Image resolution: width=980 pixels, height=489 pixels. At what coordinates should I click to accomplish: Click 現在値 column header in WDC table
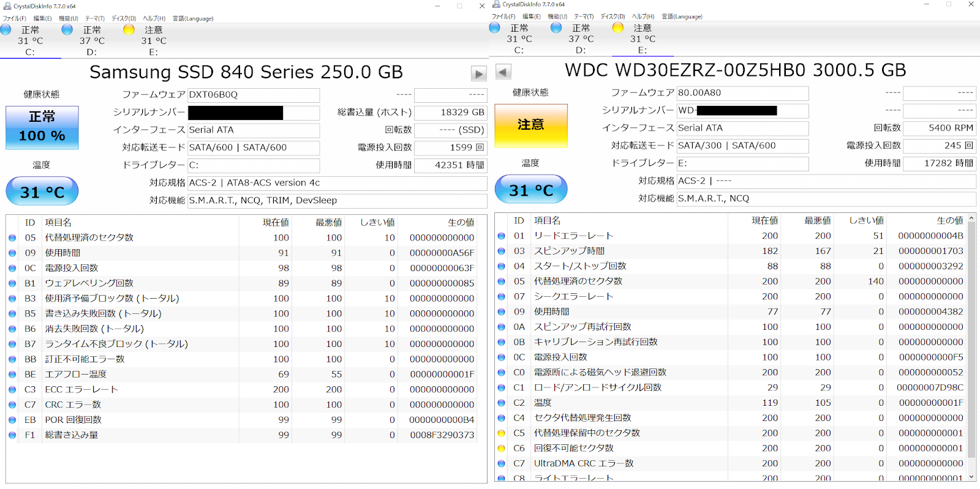coord(764,221)
